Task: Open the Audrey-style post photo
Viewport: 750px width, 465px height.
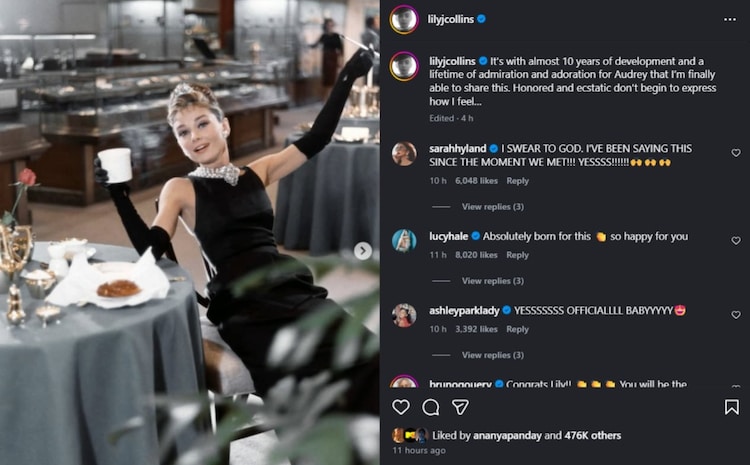Action: click(x=190, y=232)
